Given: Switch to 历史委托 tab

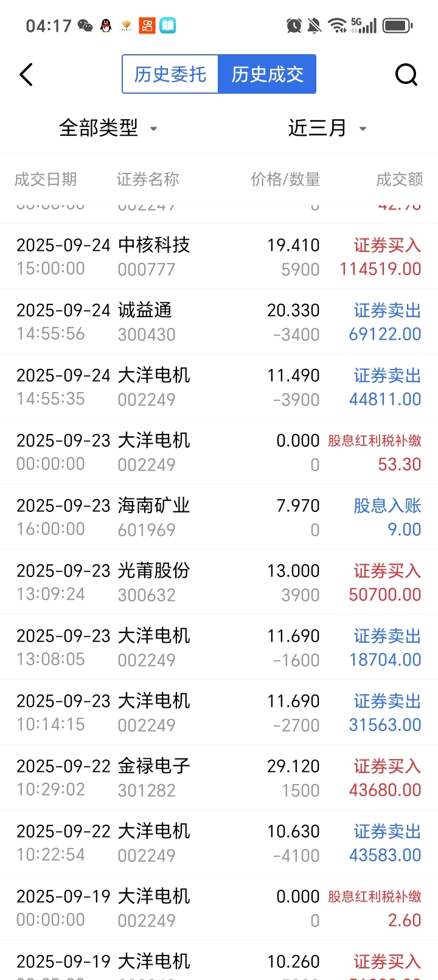Looking at the screenshot, I should tap(170, 74).
